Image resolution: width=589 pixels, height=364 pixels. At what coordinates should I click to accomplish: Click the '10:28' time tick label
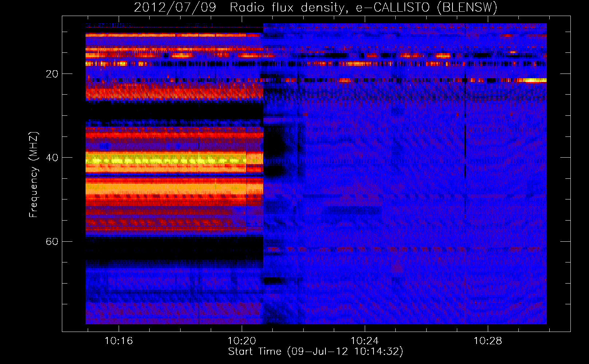[x=487, y=341]
